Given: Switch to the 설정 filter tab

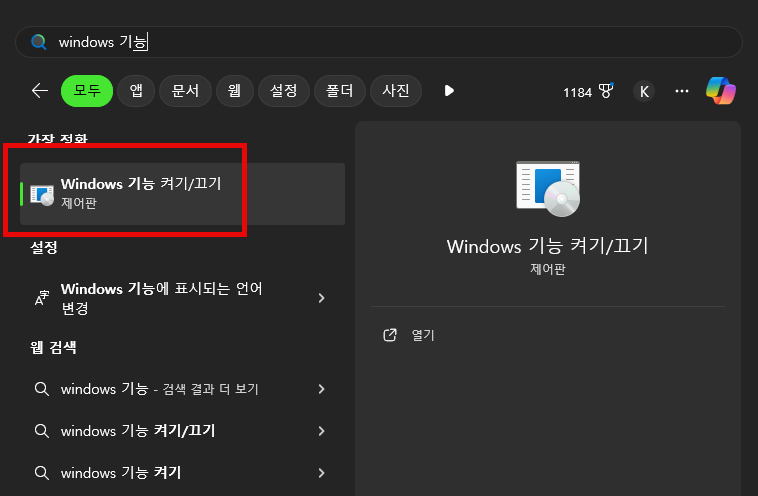Looking at the screenshot, I should click(x=284, y=90).
